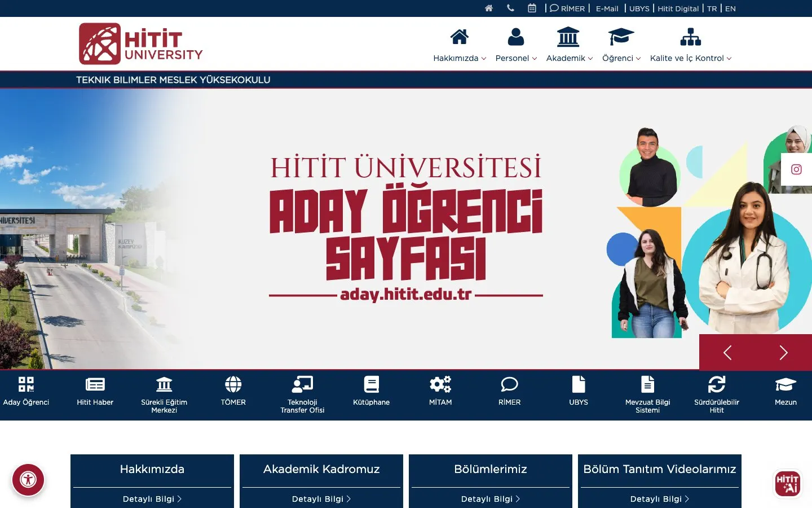Image resolution: width=812 pixels, height=508 pixels.
Task: Show next banner slide
Action: pos(784,352)
